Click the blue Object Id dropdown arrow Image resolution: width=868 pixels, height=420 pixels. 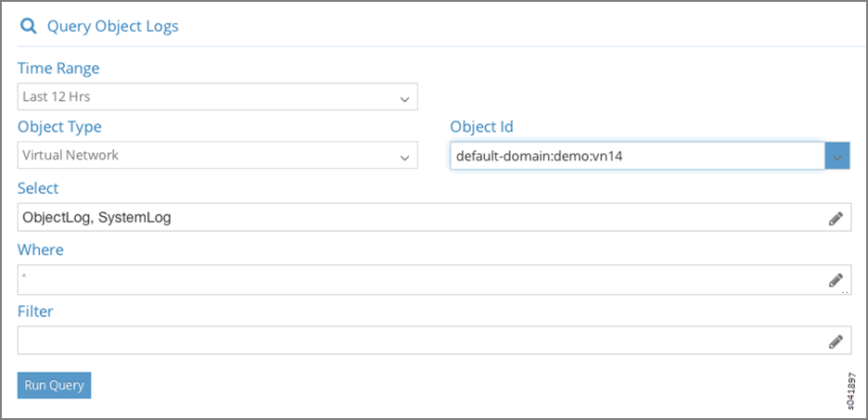(x=837, y=157)
